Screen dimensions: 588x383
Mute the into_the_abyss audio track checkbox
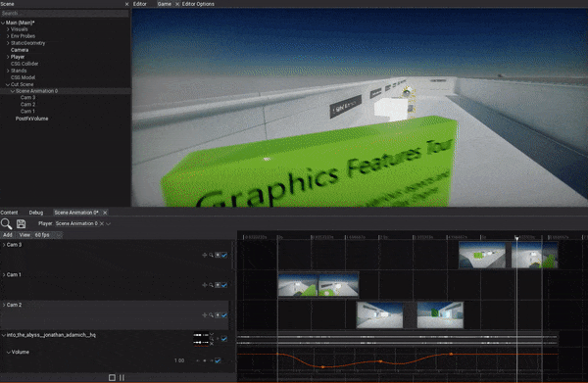[x=224, y=339]
